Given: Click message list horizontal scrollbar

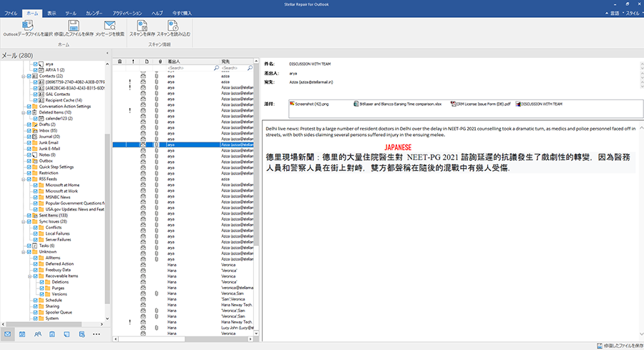Looking at the screenshot, I should tap(152, 339).
